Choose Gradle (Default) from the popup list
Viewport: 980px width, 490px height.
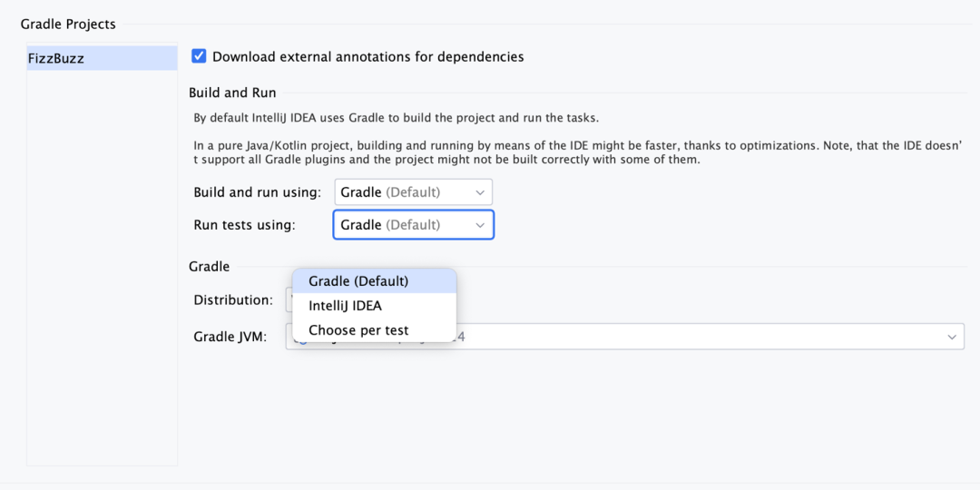tap(375, 281)
